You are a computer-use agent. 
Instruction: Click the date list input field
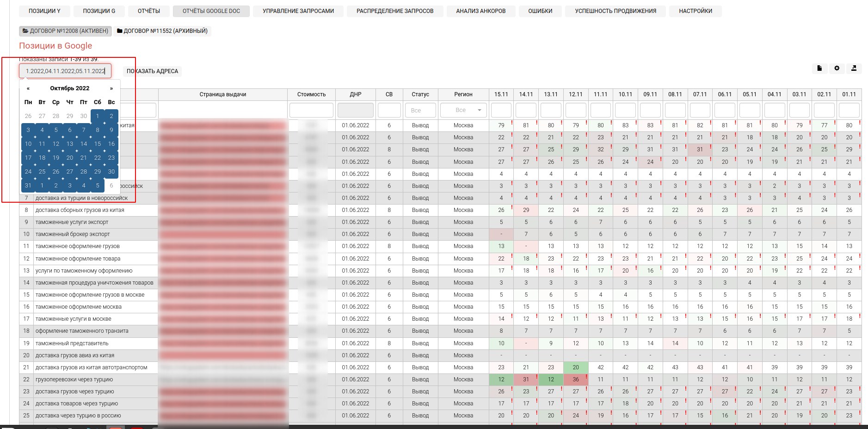pos(65,71)
